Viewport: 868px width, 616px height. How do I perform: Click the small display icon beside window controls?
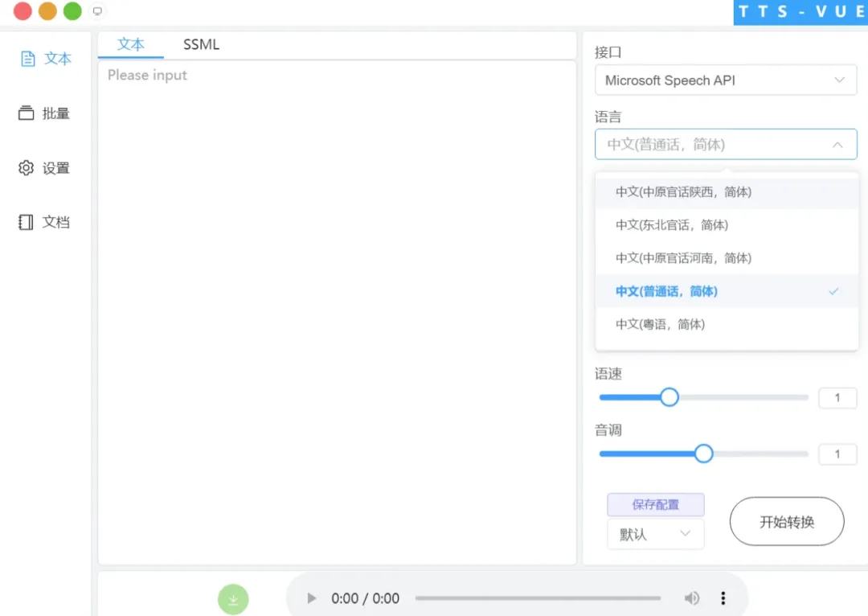click(x=97, y=11)
